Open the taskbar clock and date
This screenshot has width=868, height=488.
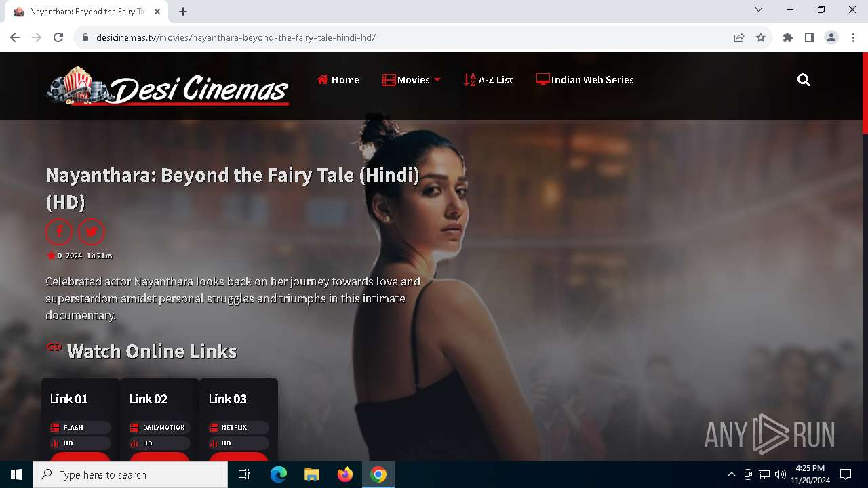810,474
